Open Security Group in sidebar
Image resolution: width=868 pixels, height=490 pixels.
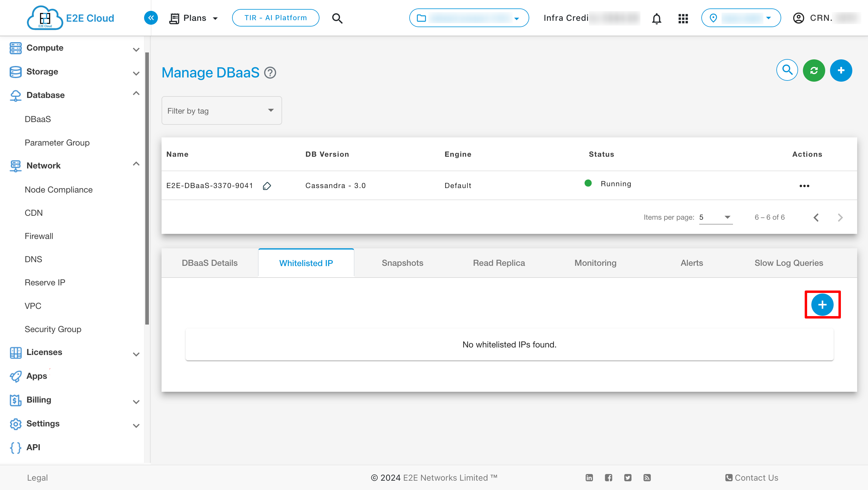[x=53, y=329]
